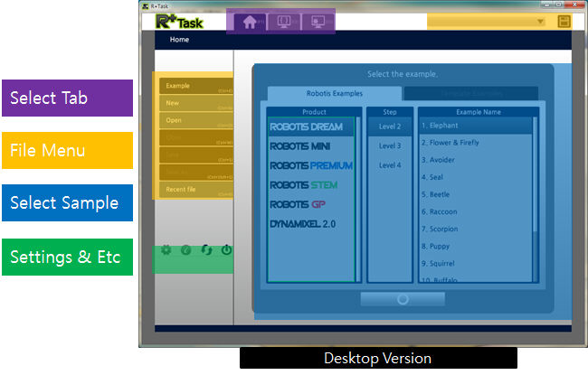Switch to the debugging tab monitor icon
The height and width of the screenshot is (375, 588).
pos(318,22)
